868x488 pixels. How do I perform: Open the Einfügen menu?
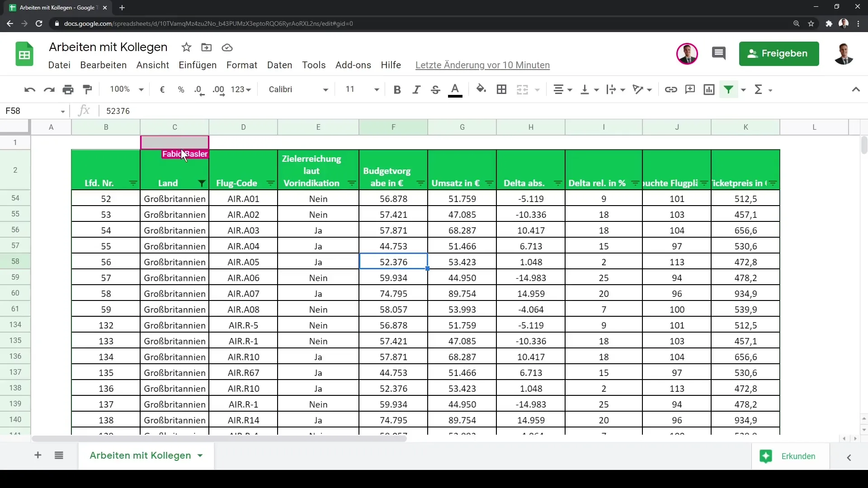pos(197,65)
